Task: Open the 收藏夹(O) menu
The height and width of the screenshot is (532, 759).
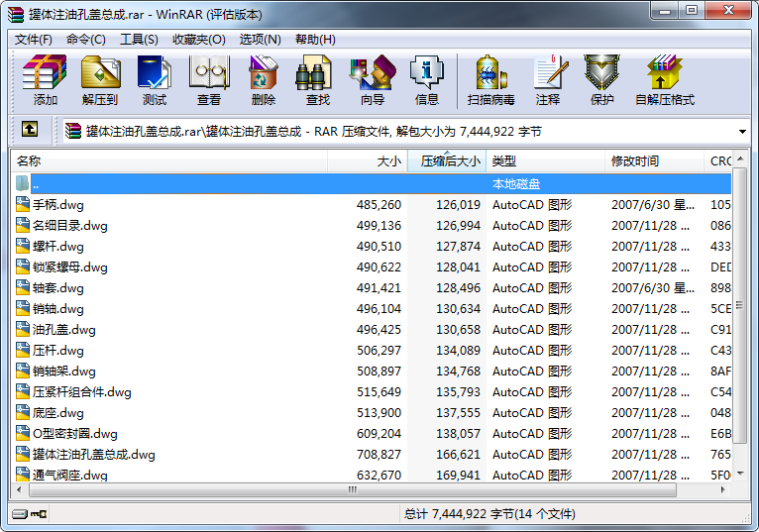Action: tap(199, 40)
